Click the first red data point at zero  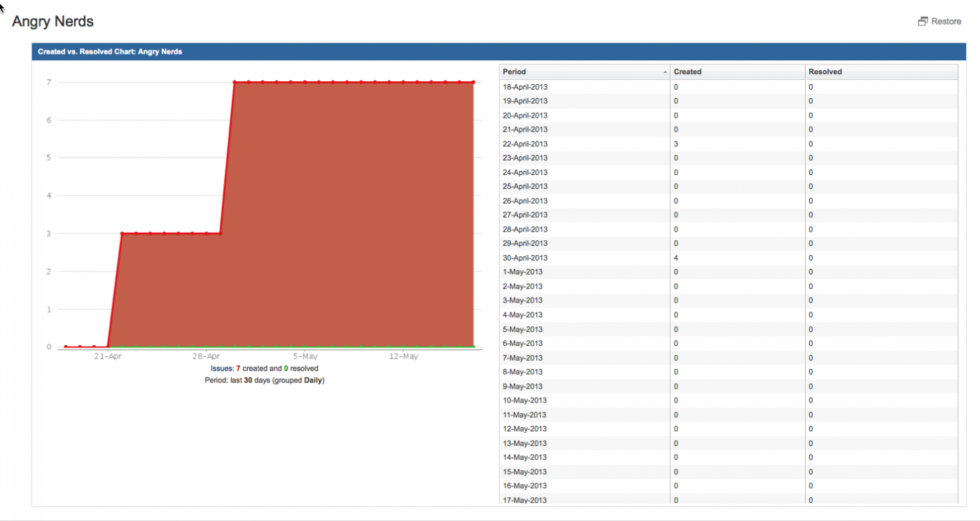(x=66, y=347)
